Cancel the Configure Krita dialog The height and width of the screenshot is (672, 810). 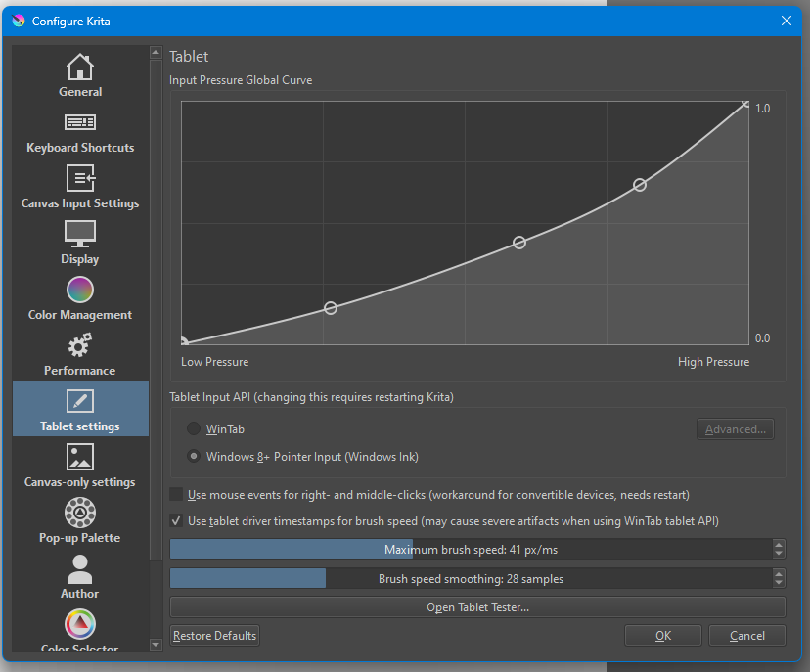(747, 636)
